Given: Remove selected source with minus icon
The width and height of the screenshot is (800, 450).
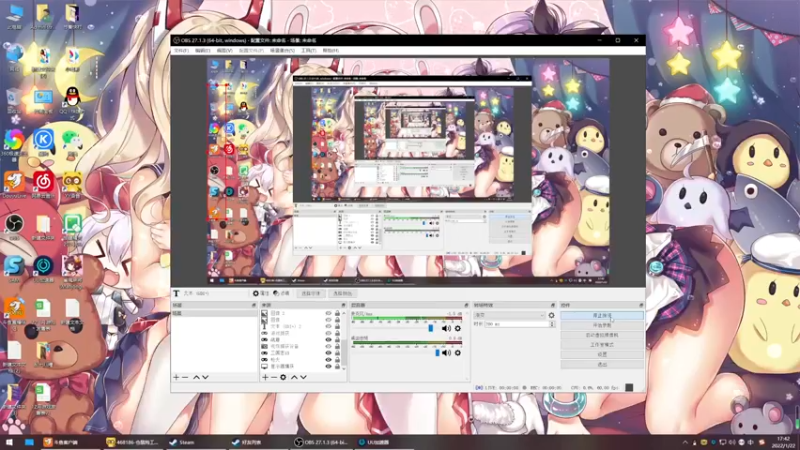Looking at the screenshot, I should click(274, 377).
